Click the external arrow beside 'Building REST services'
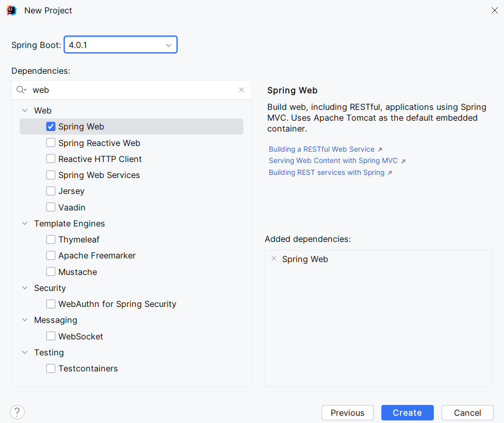Image resolution: width=504 pixels, height=423 pixels. tap(389, 173)
